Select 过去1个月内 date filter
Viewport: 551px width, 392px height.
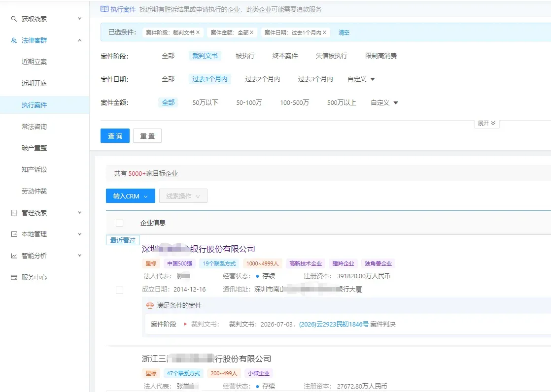coord(209,79)
